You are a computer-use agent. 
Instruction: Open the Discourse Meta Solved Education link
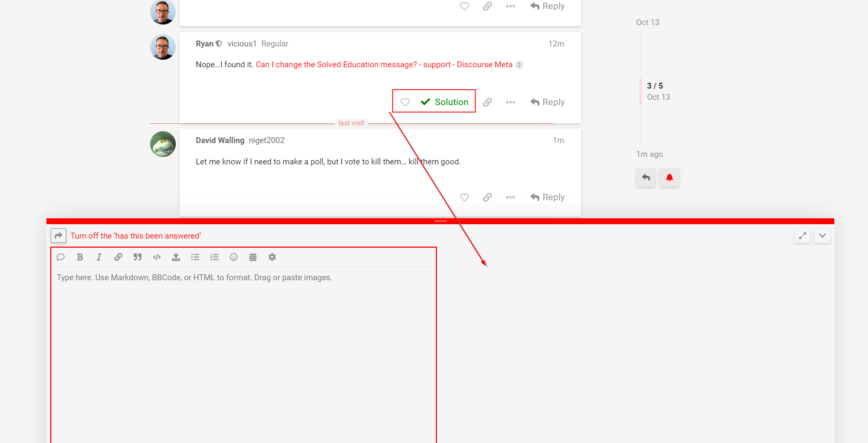384,65
